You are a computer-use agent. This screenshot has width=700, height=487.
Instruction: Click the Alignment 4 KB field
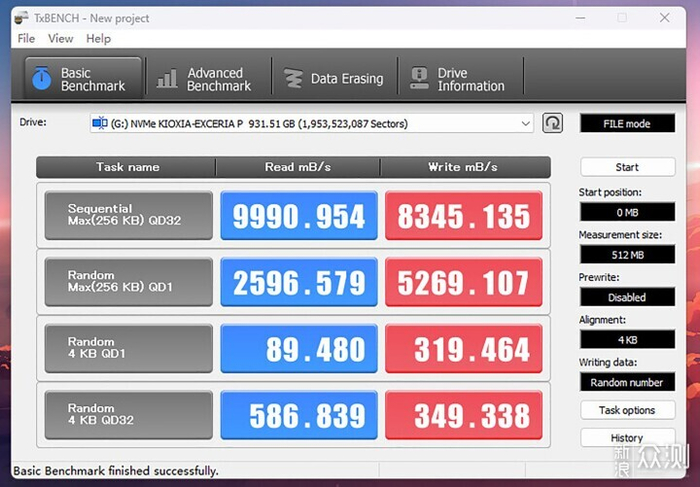[x=627, y=339]
